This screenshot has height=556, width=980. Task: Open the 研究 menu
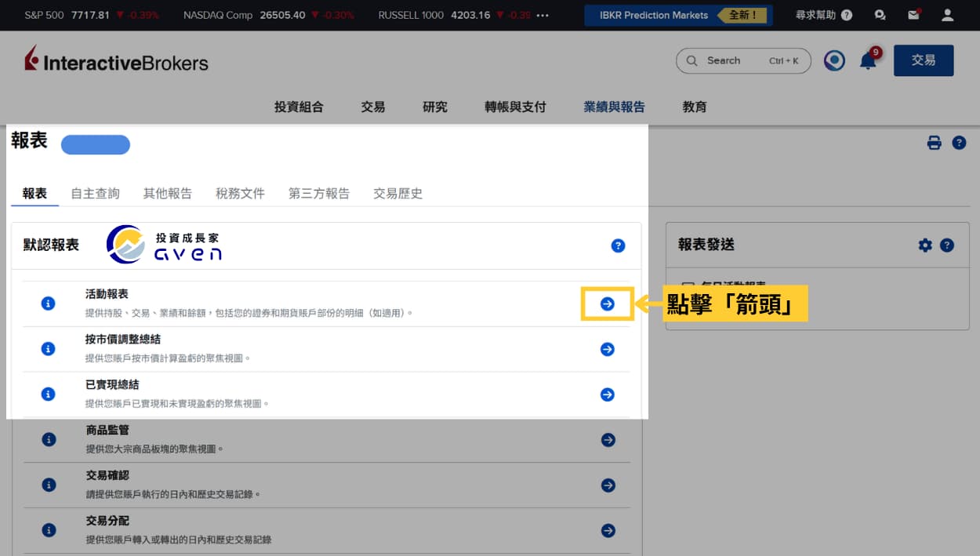(x=435, y=107)
